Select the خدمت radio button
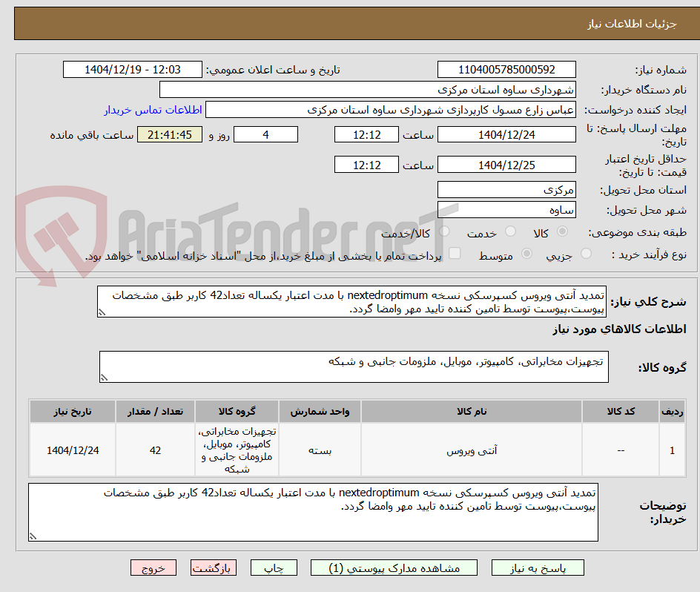Screen dimensions: 700x592 pyautogui.click(x=510, y=231)
